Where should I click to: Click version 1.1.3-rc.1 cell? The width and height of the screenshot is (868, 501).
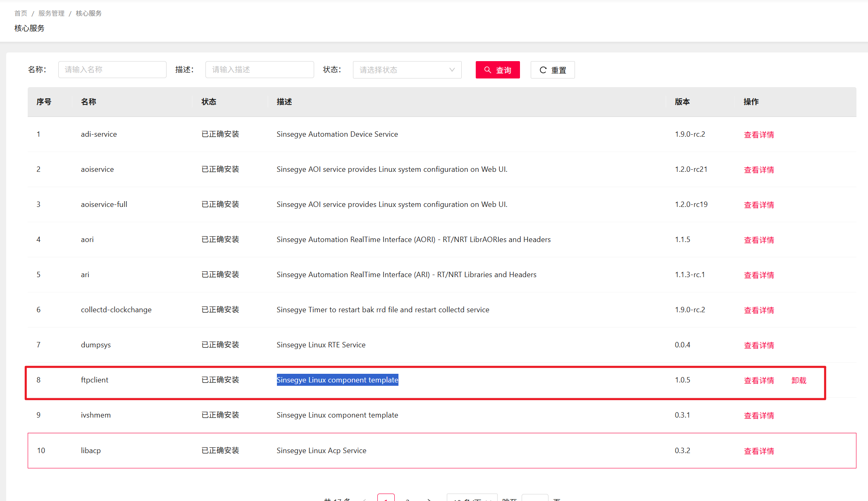[x=690, y=275]
